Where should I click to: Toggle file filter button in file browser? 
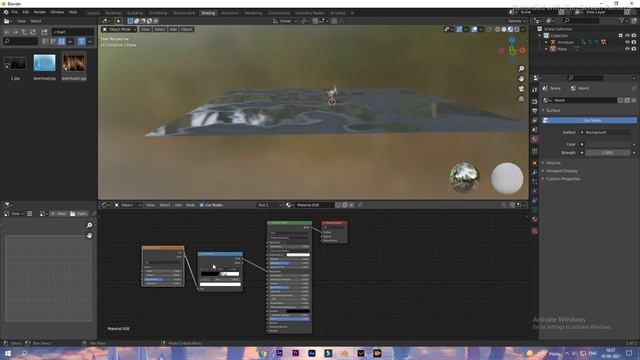point(82,41)
